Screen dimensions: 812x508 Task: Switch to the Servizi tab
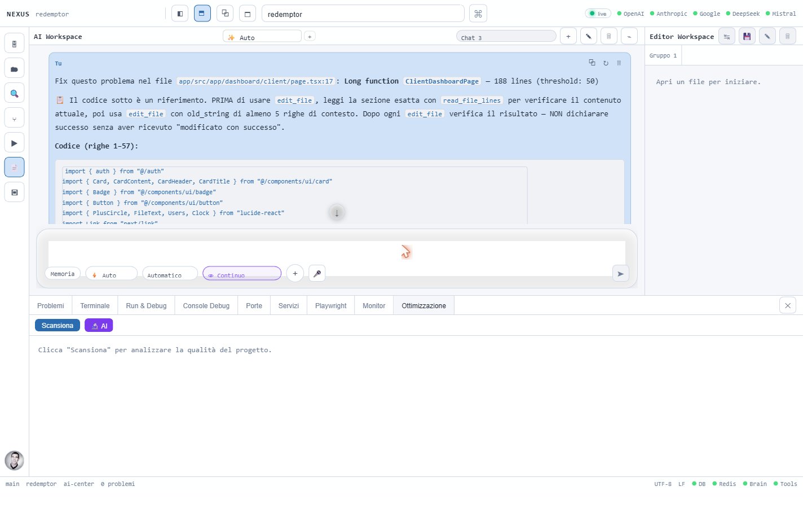coord(289,305)
